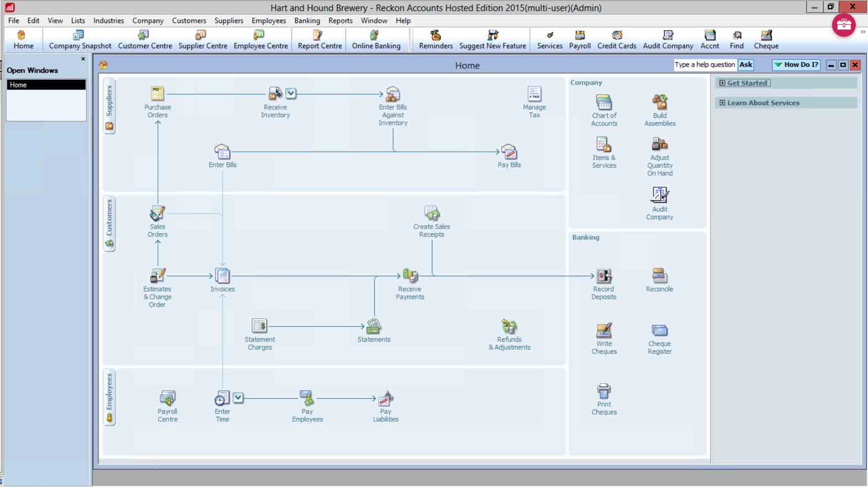Click Pay Employees icon
This screenshot has height=487, width=868.
click(x=307, y=398)
